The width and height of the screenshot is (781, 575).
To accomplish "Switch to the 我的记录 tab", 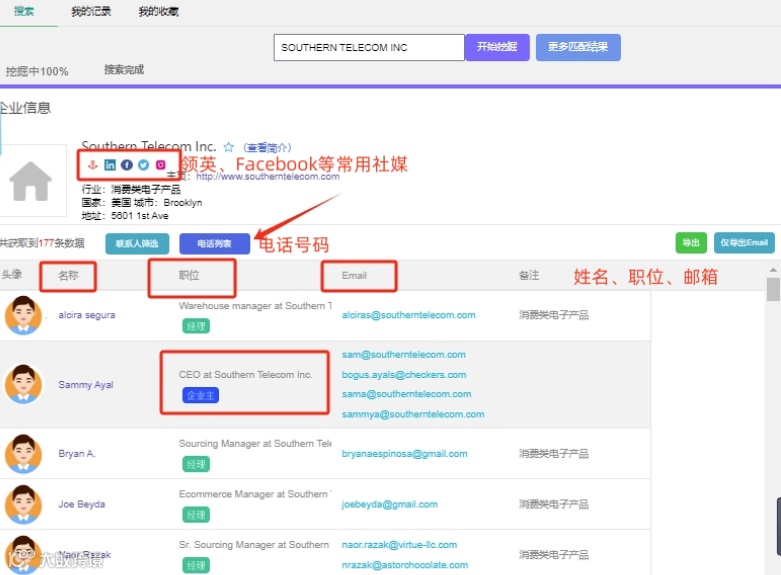I will click(x=91, y=11).
